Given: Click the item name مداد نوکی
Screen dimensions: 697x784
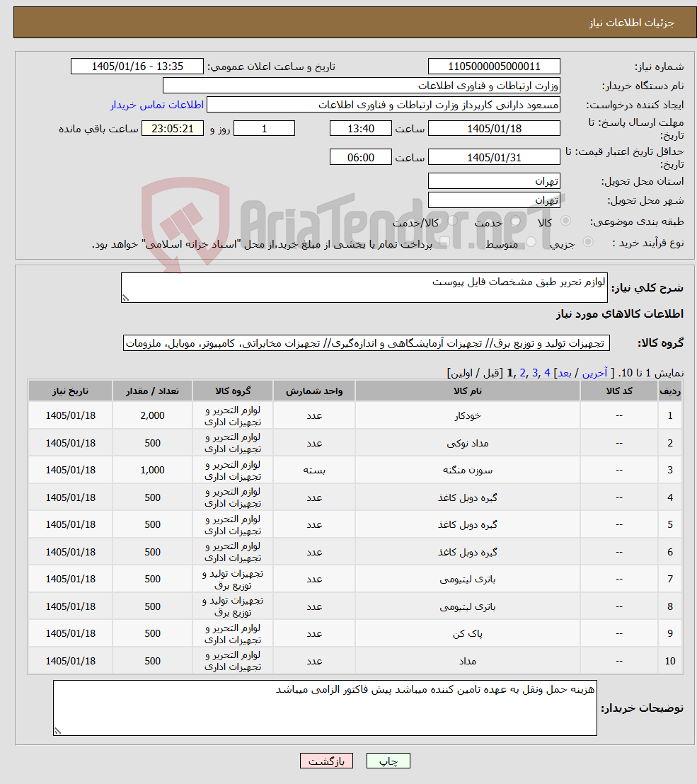Looking at the screenshot, I should [x=468, y=443].
